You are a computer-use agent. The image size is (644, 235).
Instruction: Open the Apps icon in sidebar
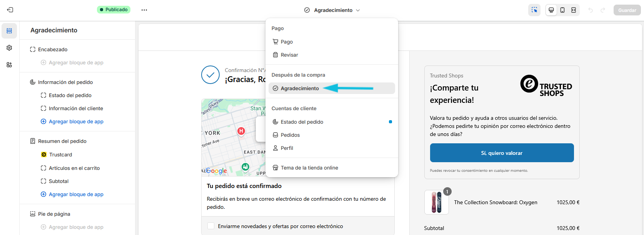pyautogui.click(x=9, y=65)
